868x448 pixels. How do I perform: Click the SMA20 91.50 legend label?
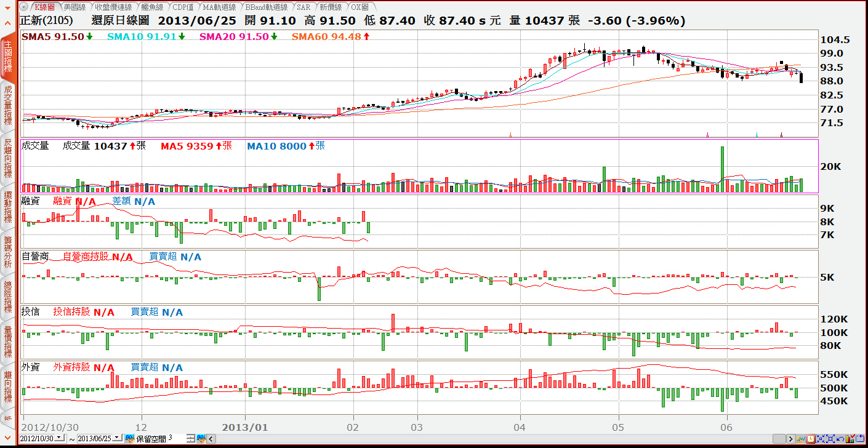[234, 36]
